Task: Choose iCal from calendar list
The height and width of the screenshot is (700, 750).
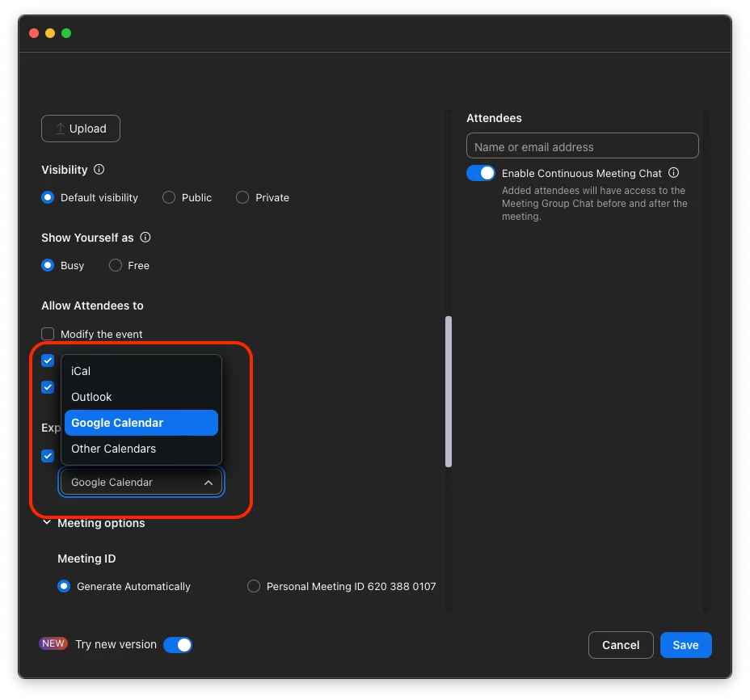Action: point(141,371)
